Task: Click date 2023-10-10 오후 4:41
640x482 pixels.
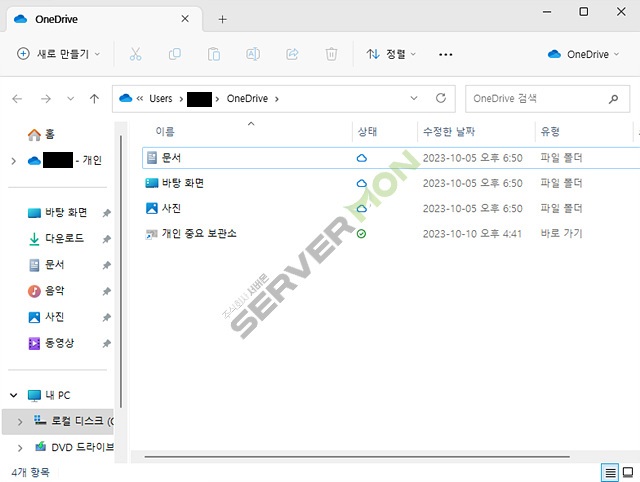Action: coord(472,234)
